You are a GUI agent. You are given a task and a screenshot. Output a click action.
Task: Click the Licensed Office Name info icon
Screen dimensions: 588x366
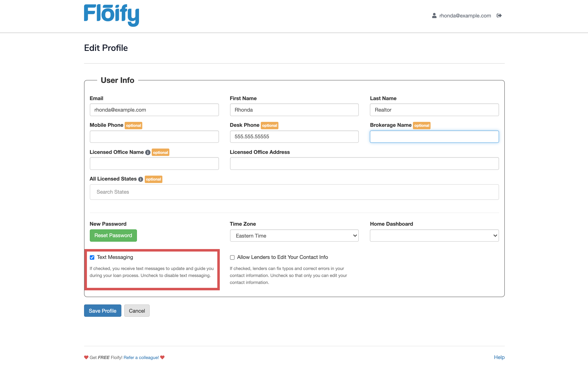click(148, 152)
